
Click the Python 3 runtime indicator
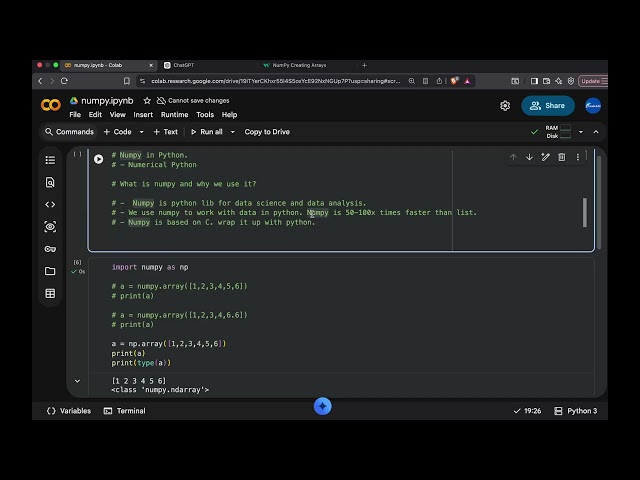click(x=576, y=411)
